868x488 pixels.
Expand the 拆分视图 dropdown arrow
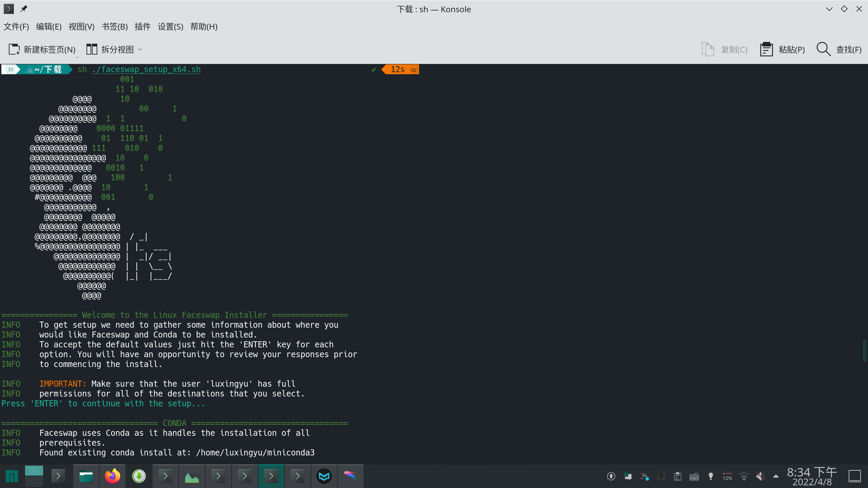pyautogui.click(x=140, y=49)
